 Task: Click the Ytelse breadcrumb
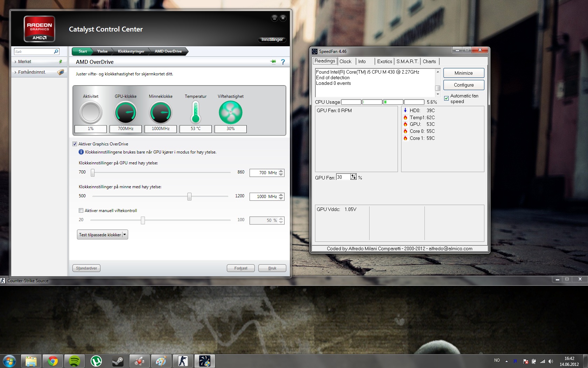pyautogui.click(x=102, y=52)
